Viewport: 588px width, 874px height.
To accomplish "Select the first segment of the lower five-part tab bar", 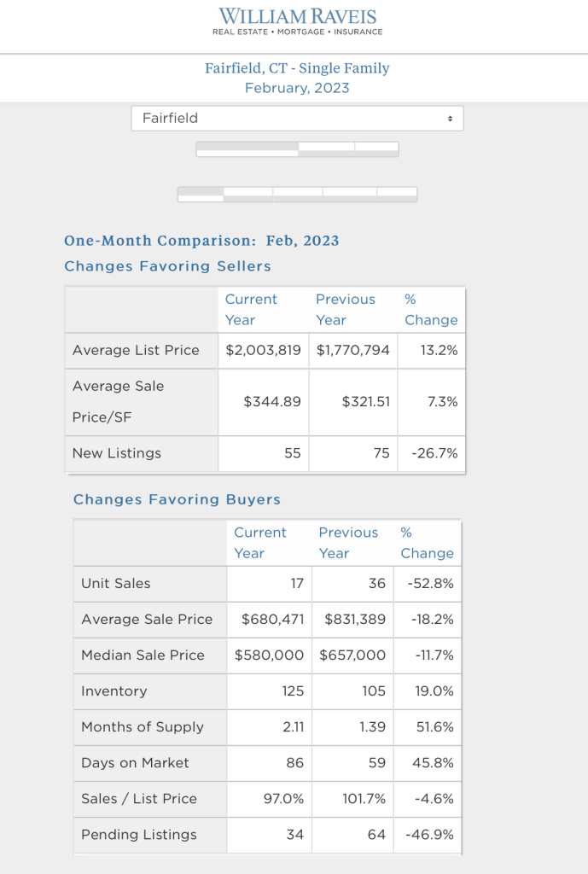I will (201, 194).
